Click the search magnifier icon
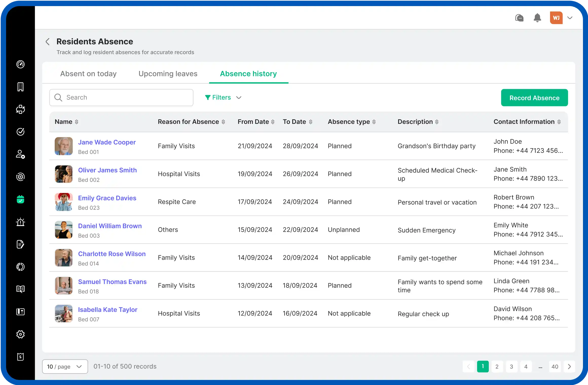The image size is (588, 385). click(x=58, y=98)
